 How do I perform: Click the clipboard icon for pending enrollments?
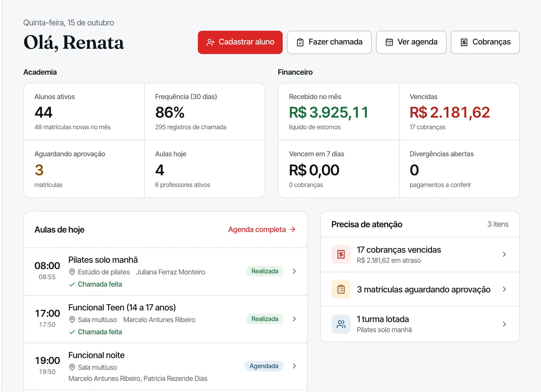point(341,289)
